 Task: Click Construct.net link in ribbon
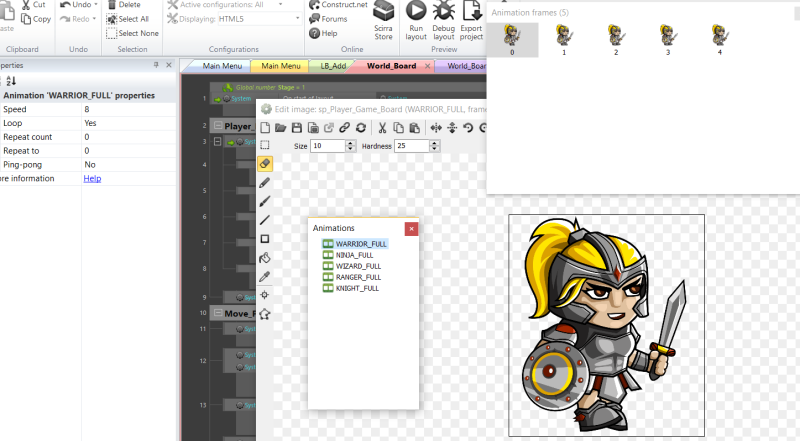pos(338,5)
